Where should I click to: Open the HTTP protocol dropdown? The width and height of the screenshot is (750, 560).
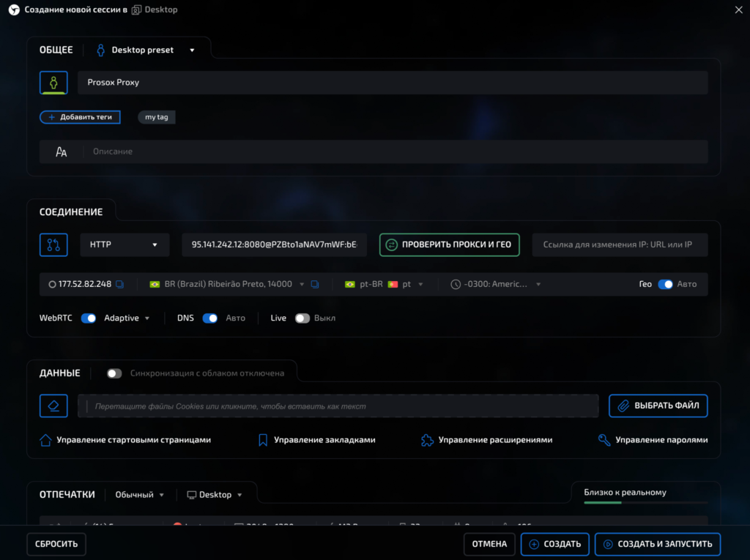(x=125, y=245)
